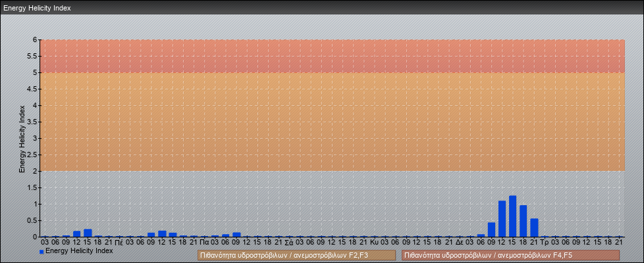Click the blue Energy Helicity Index legend marker
The height and width of the screenshot is (263, 644).
tap(41, 252)
